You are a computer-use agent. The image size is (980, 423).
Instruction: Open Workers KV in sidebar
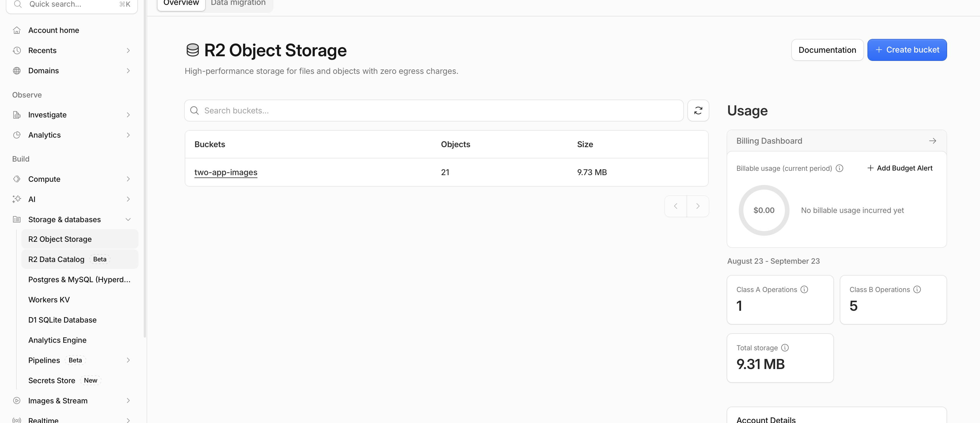(80, 300)
